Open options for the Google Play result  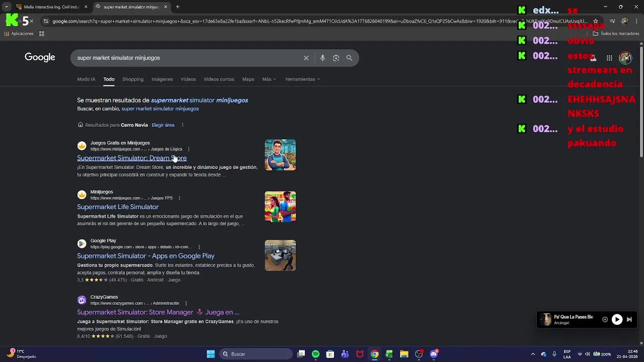tap(199, 247)
